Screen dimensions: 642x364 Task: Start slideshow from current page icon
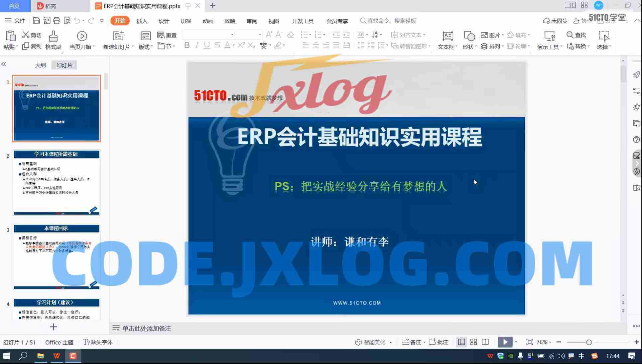[82, 36]
